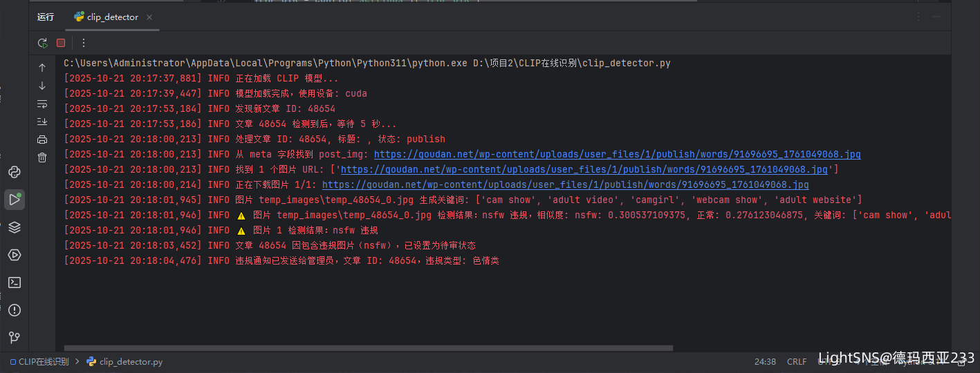Toggle soft-wrap for console output
The image size is (980, 373).
[42, 104]
